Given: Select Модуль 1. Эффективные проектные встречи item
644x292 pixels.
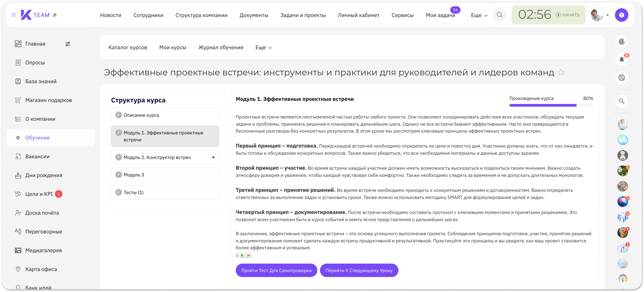Looking at the screenshot, I should [165, 136].
